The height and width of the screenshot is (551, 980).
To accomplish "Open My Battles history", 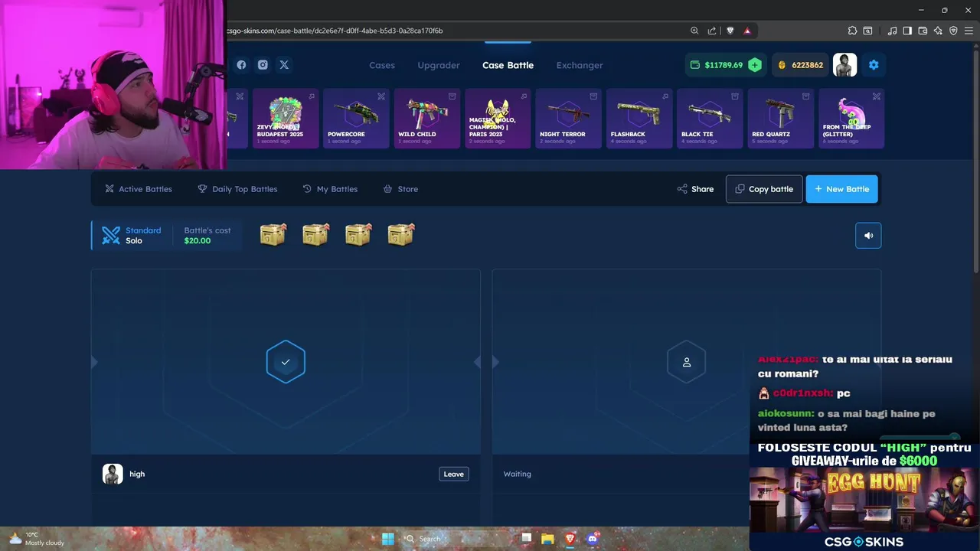I will [330, 189].
